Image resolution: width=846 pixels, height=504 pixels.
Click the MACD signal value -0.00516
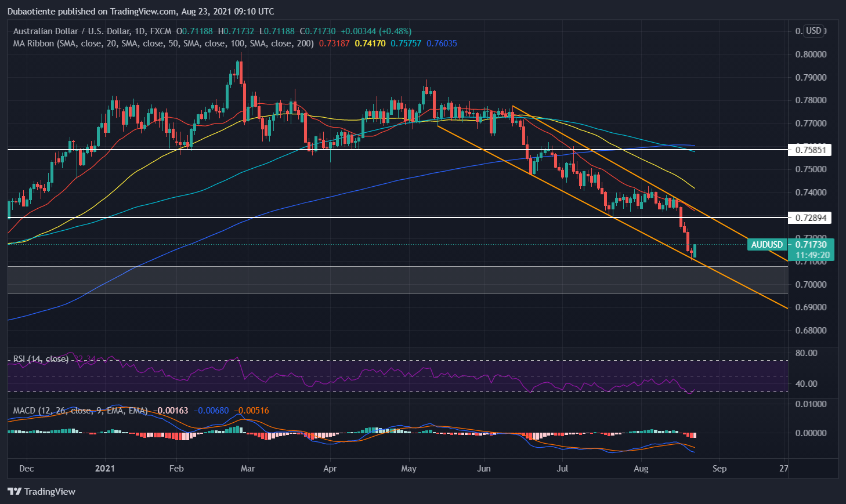[x=251, y=411]
